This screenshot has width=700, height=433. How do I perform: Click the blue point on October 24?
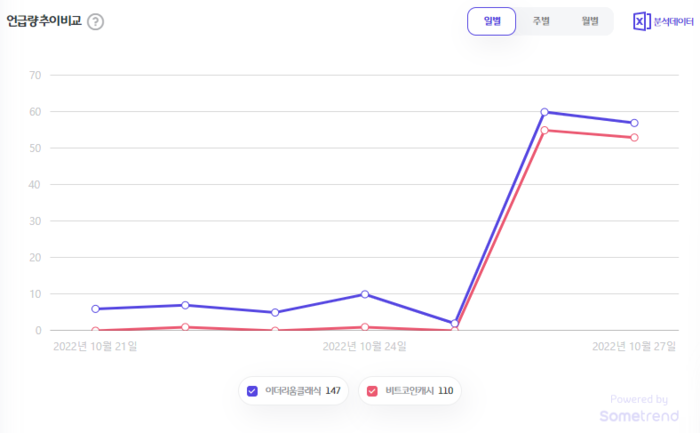[x=365, y=294]
